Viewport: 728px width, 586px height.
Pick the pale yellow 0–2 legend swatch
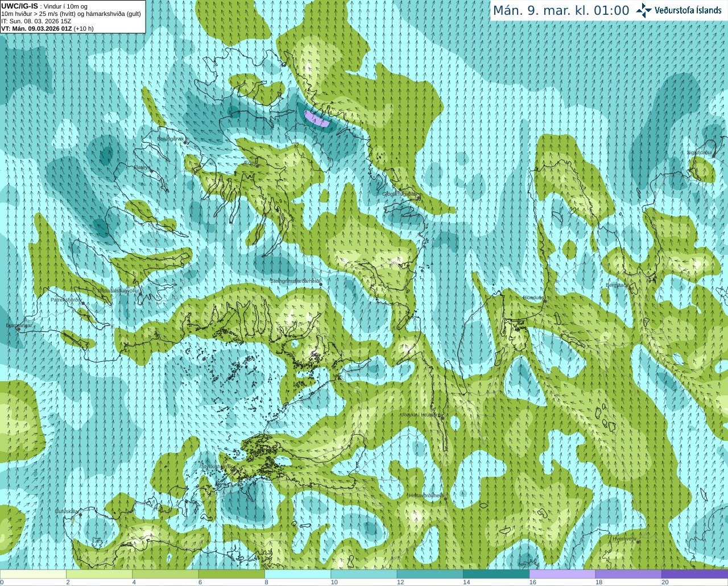33,574
